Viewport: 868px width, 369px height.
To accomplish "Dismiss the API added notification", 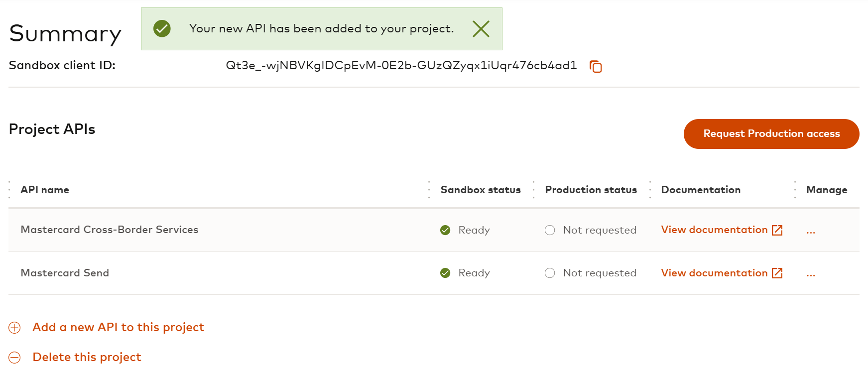I will [x=481, y=29].
